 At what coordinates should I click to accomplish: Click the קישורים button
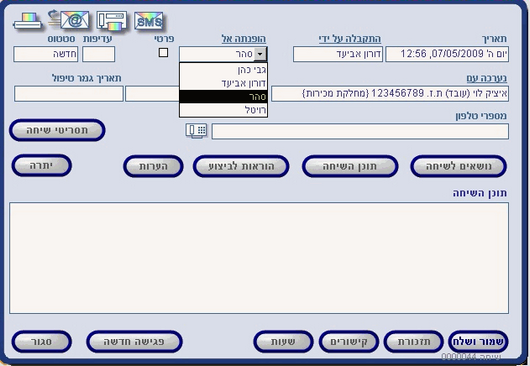click(349, 341)
